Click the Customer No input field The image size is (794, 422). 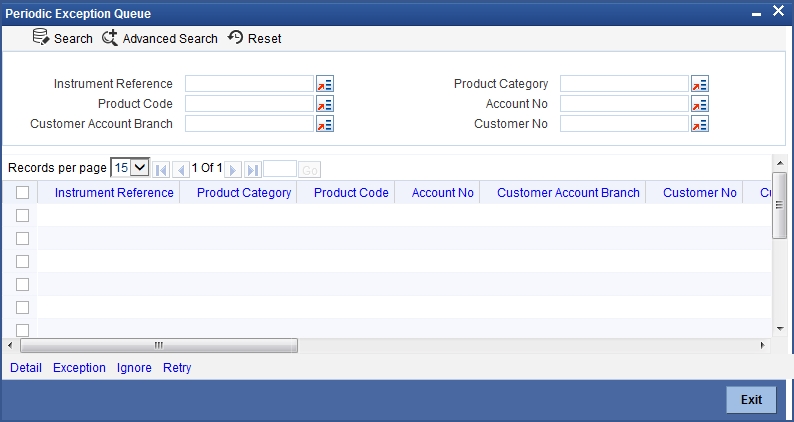click(624, 124)
